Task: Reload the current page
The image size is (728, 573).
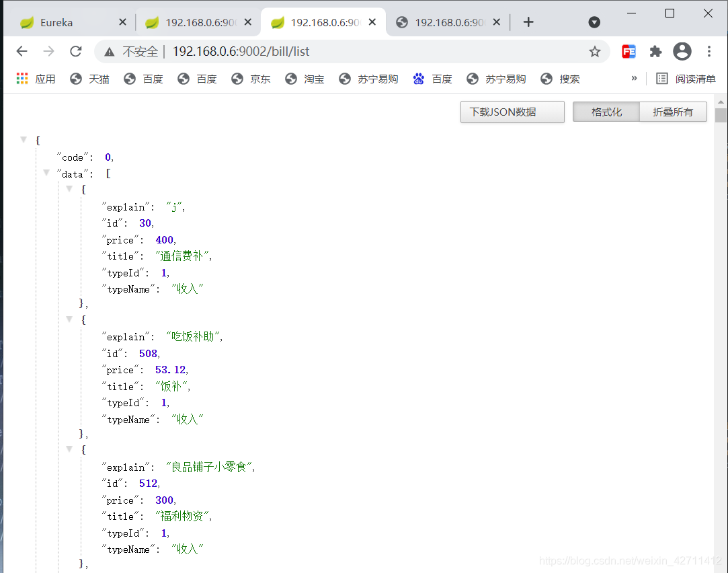Action: pos(75,52)
